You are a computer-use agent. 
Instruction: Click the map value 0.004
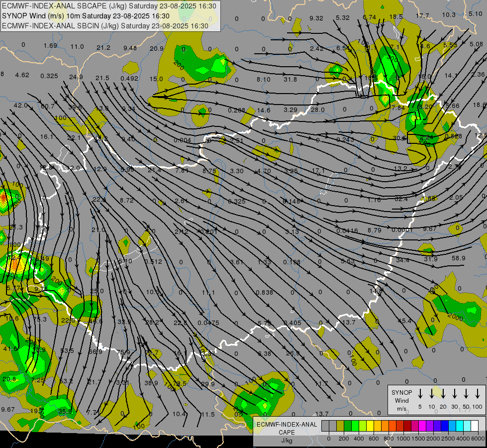point(183,140)
